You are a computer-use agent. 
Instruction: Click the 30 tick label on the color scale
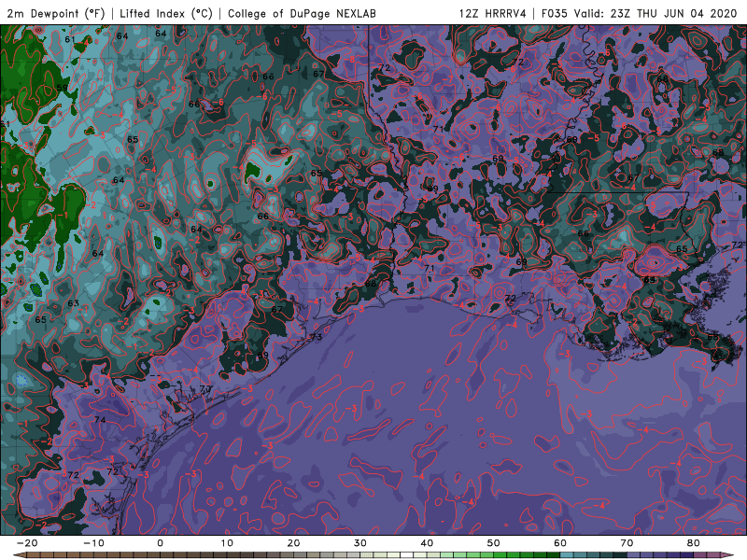(360, 543)
